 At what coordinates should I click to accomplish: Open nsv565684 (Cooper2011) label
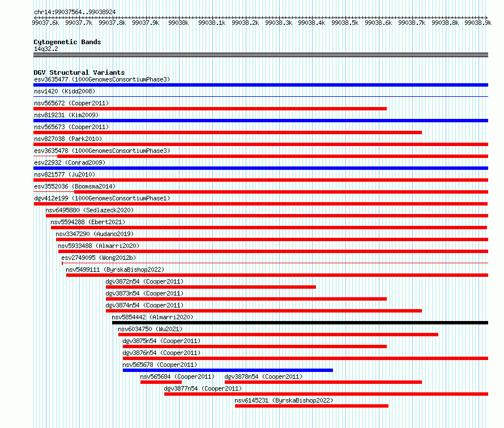coord(177,376)
